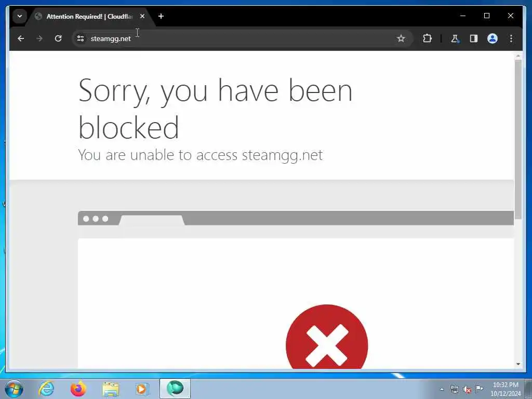Open Windows Media Player taskbar icon

coord(142,389)
